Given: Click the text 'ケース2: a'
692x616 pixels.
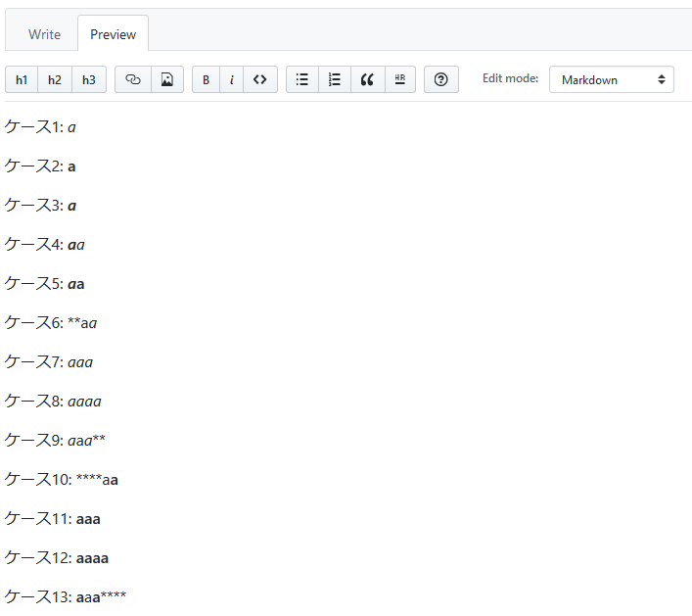Looking at the screenshot, I should pyautogui.click(x=40, y=166).
